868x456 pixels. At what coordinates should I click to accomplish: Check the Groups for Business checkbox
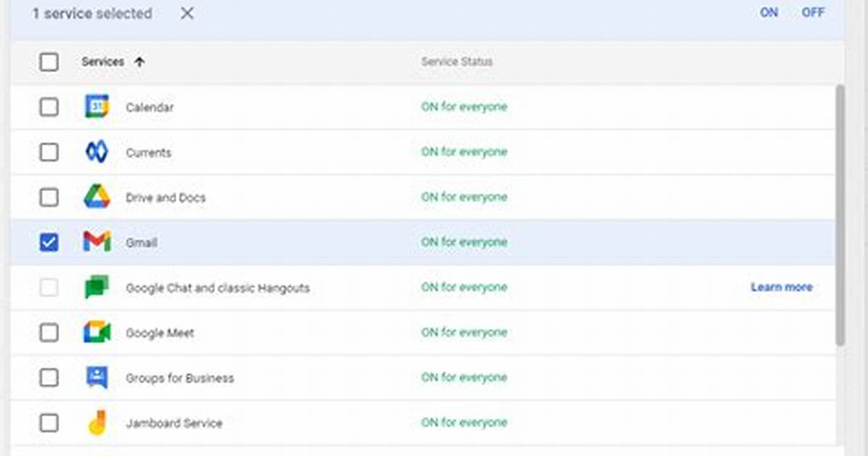pyautogui.click(x=49, y=378)
